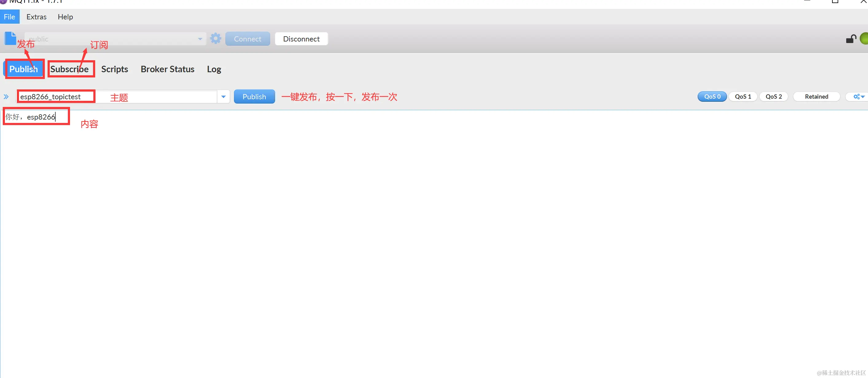Expand the publish pane double-chevron icon

[x=6, y=97]
